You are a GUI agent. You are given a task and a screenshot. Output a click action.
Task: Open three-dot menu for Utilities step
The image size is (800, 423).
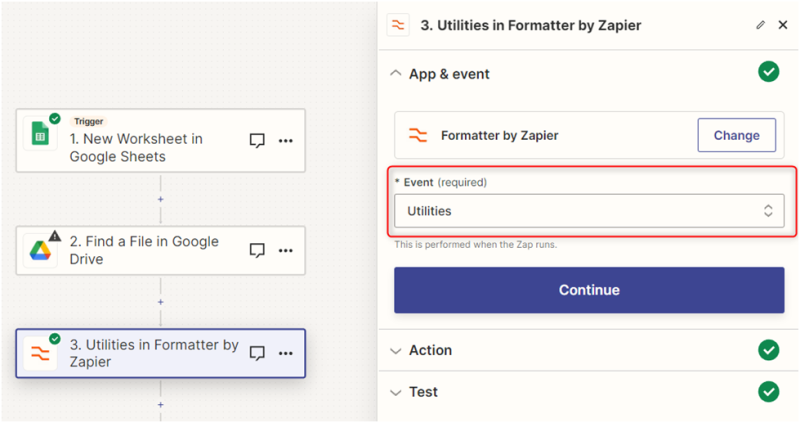click(x=285, y=353)
